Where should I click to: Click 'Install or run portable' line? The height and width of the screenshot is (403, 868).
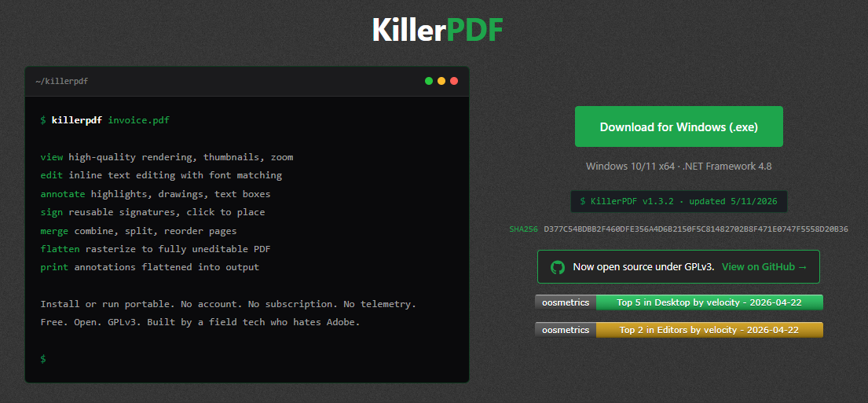(228, 305)
